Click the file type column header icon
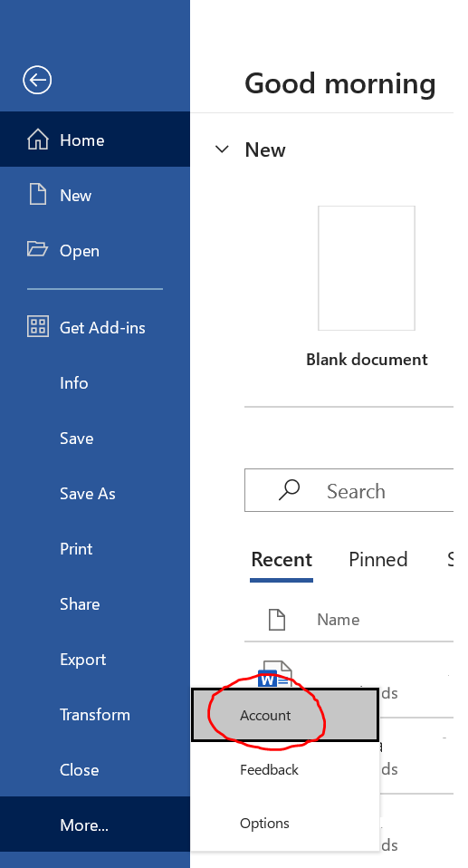The image size is (468, 868). click(x=277, y=620)
